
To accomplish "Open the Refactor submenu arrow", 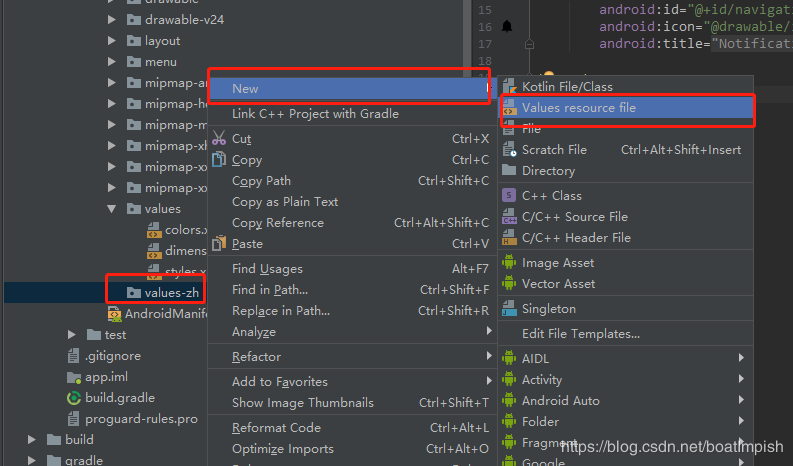I will [x=489, y=356].
